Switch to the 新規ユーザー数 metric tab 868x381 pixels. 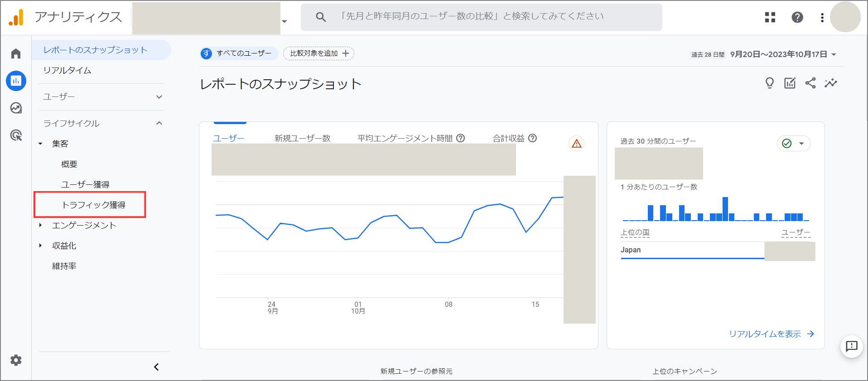tap(302, 138)
